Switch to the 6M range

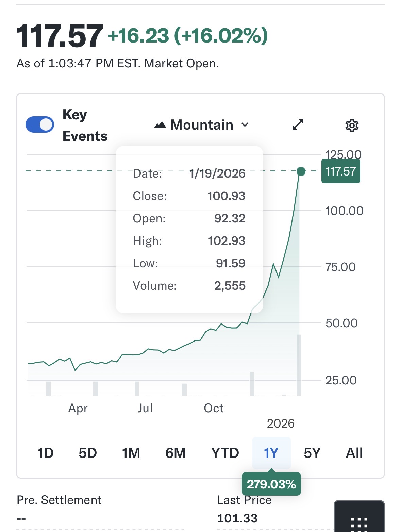(x=176, y=453)
